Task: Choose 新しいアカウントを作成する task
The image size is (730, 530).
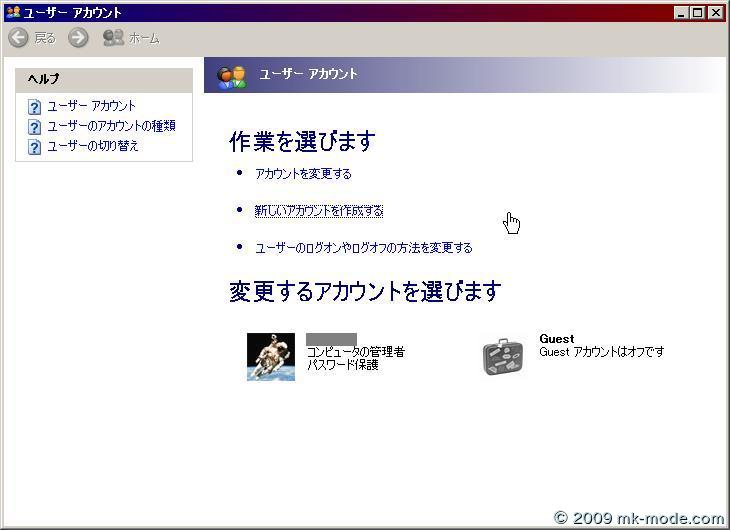Action: [x=319, y=211]
